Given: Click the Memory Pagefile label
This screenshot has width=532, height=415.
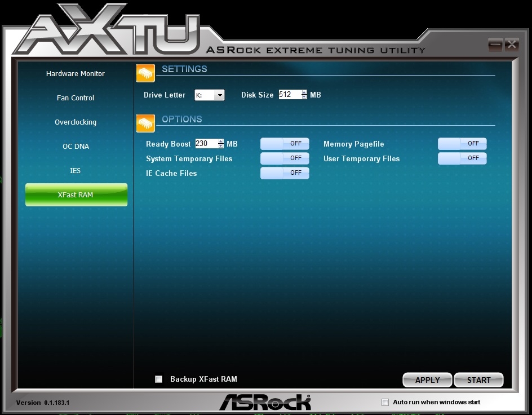Looking at the screenshot, I should (353, 144).
